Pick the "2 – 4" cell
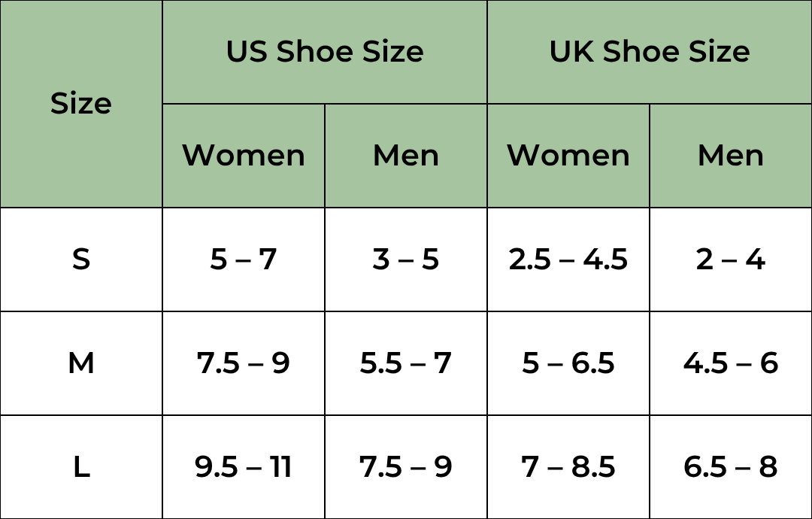812x519 pixels. 731,259
